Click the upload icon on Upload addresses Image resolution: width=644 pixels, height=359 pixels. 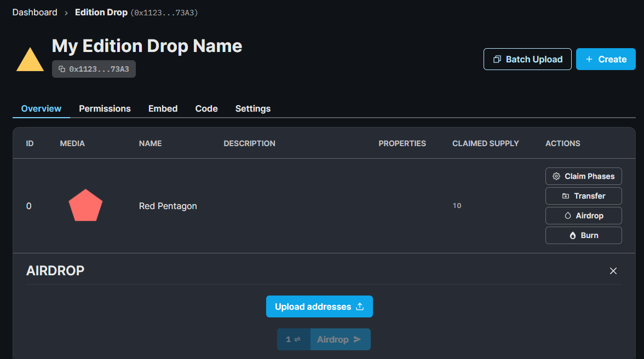[360, 306]
